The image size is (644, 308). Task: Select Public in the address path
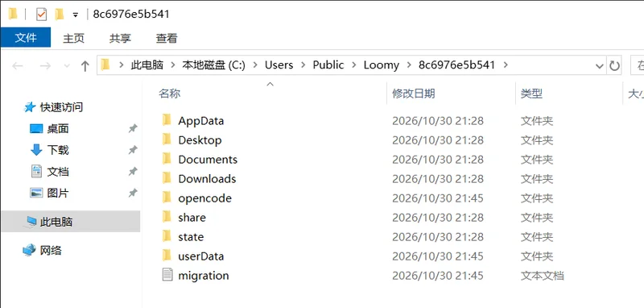[x=328, y=65]
